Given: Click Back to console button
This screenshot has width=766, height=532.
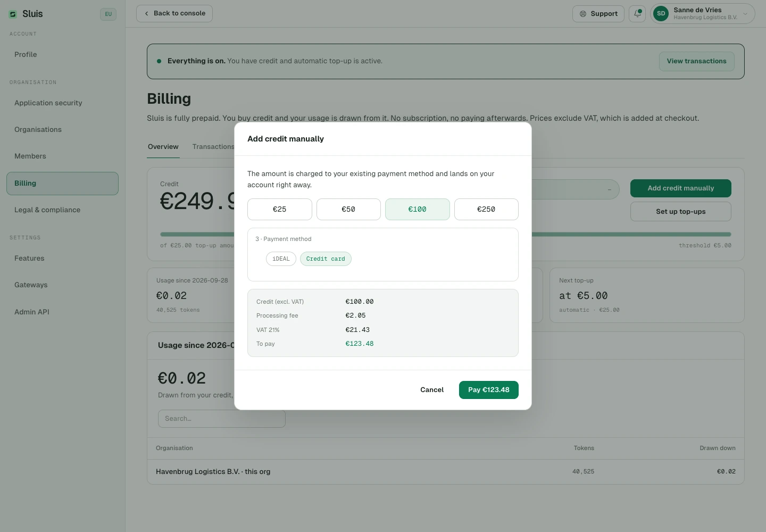Looking at the screenshot, I should (174, 14).
